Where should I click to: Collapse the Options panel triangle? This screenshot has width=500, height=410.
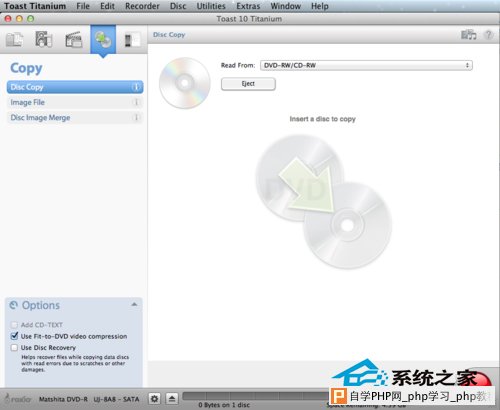134,304
